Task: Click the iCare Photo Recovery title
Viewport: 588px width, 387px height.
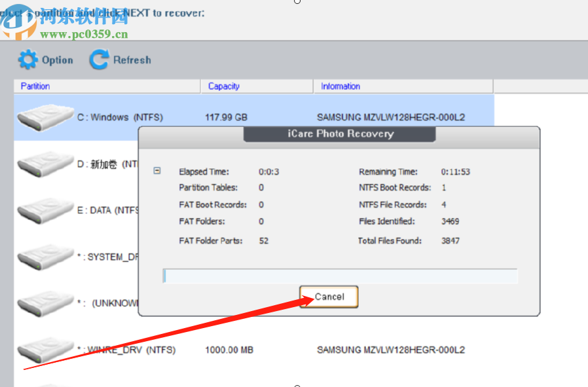Action: coord(340,134)
